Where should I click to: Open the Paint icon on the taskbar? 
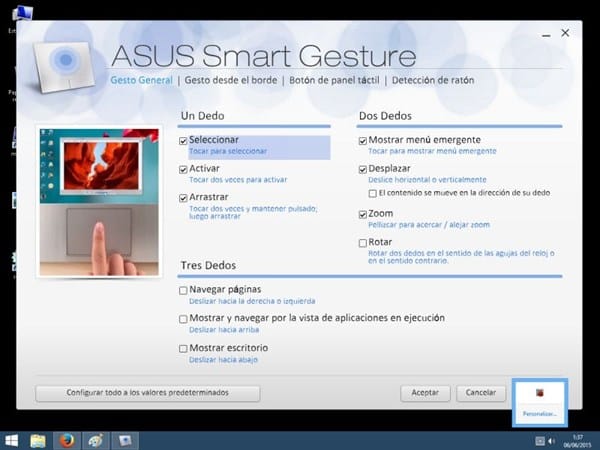click(96, 441)
